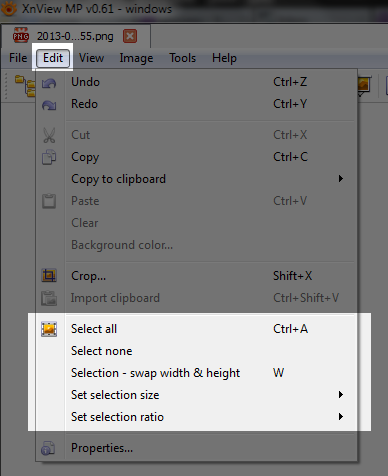Click the Redo arrow icon
The width and height of the screenshot is (388, 476).
pyautogui.click(x=49, y=105)
